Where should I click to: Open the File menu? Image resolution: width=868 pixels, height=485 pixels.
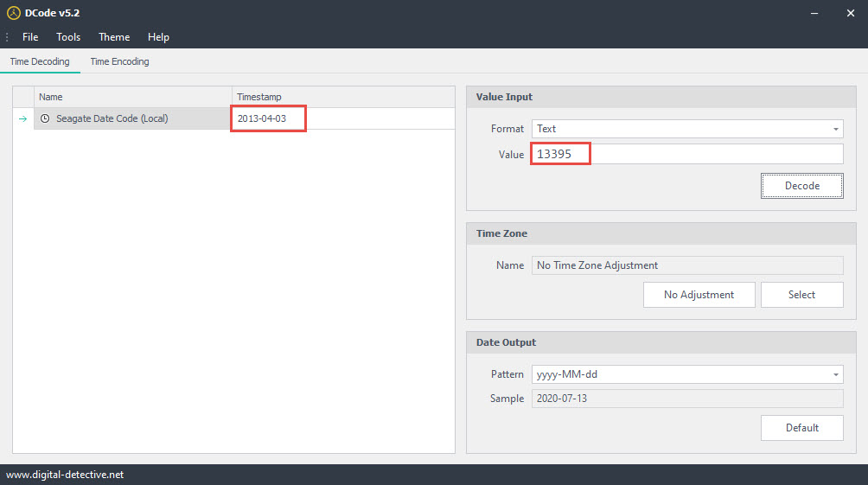tap(30, 37)
